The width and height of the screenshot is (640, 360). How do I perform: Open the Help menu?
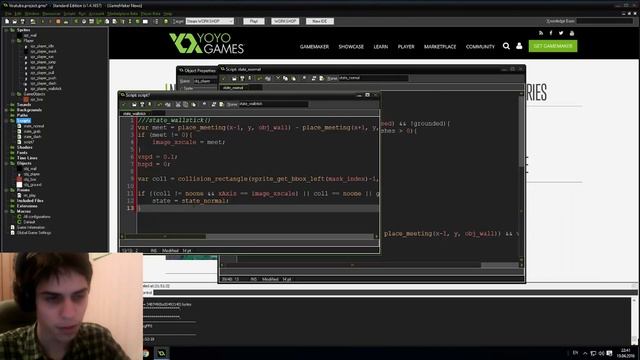click(168, 14)
